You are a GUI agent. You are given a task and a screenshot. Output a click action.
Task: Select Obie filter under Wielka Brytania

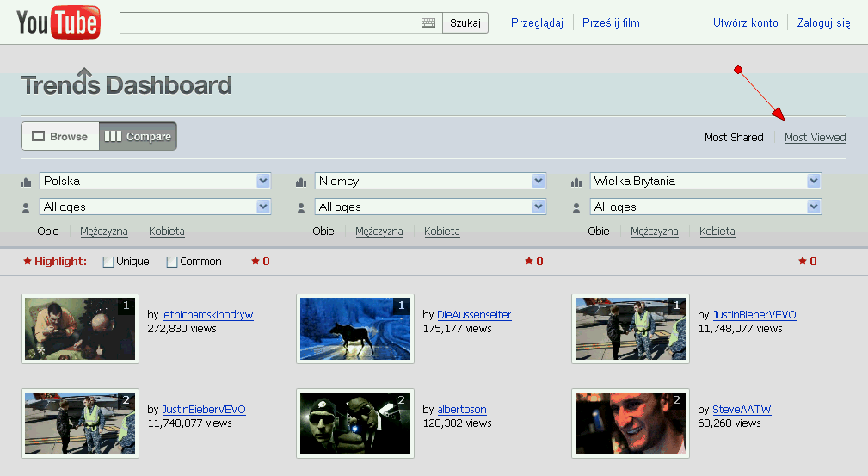coord(599,232)
